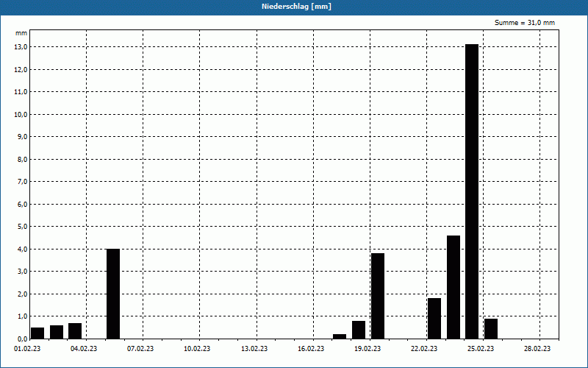Viewport: 588px width, 368px height.
Task: Click the 4,6 mm bar on 23.02.23
Action: tap(453, 287)
